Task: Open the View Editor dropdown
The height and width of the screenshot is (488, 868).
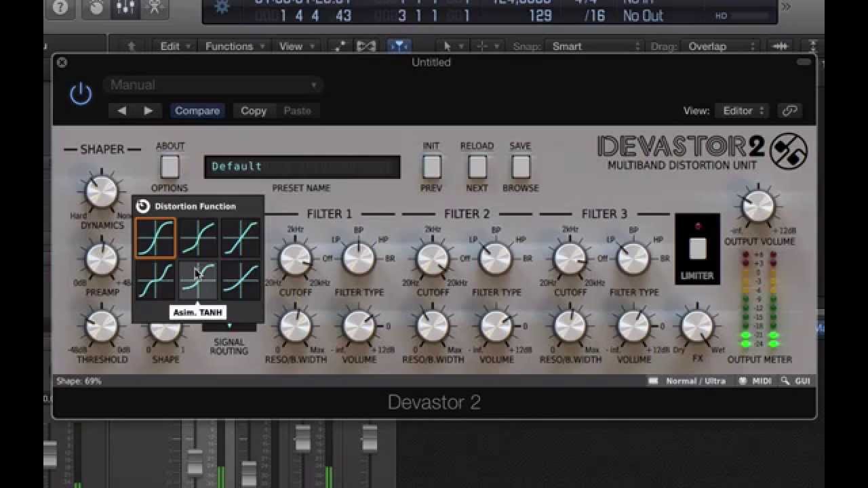Action: point(743,110)
